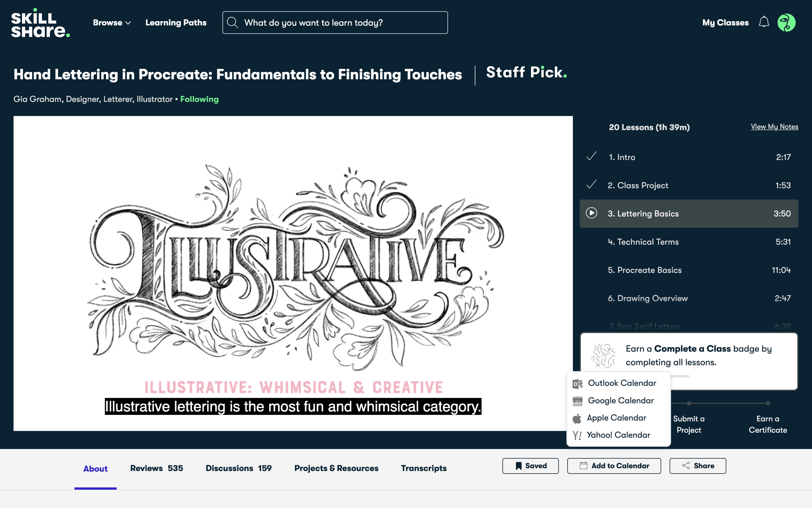The image size is (812, 508).
Task: Choose Outlook Calendar option
Action: point(618,383)
